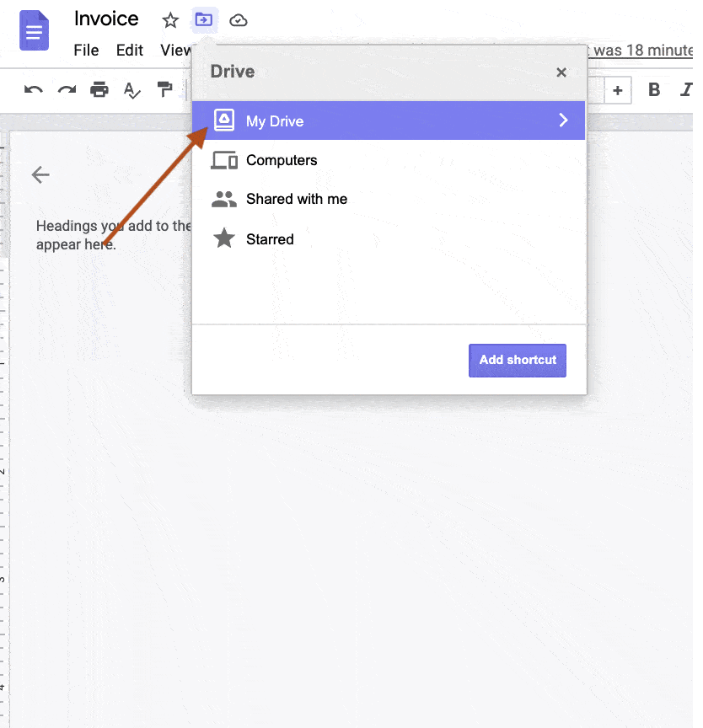Viewport: 703px width, 728px height.
Task: Open the File menu
Action: pyautogui.click(x=86, y=51)
